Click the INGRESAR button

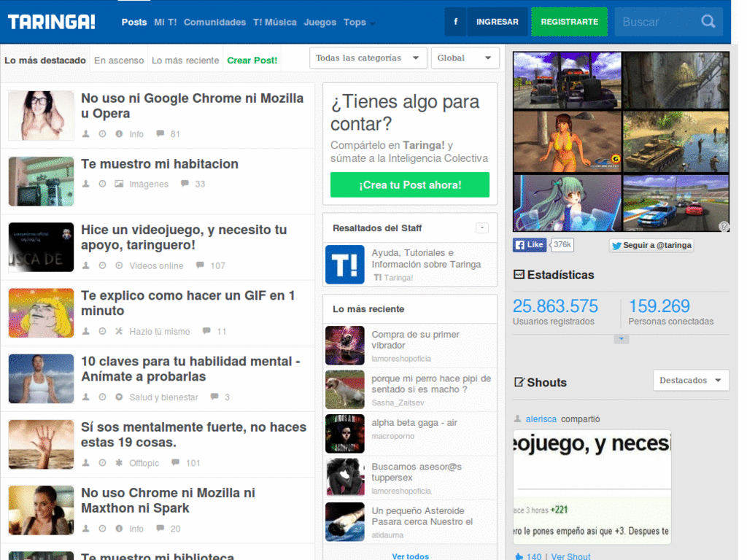[x=497, y=22]
